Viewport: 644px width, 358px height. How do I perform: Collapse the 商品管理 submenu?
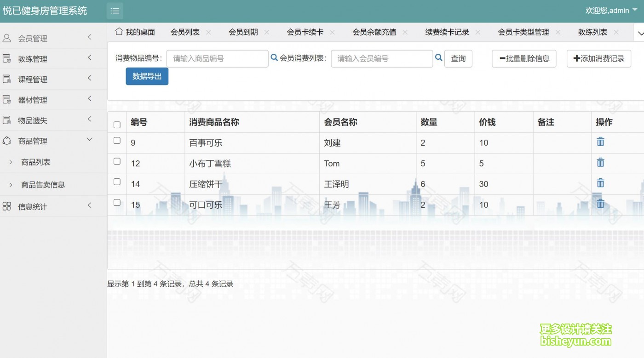click(47, 141)
